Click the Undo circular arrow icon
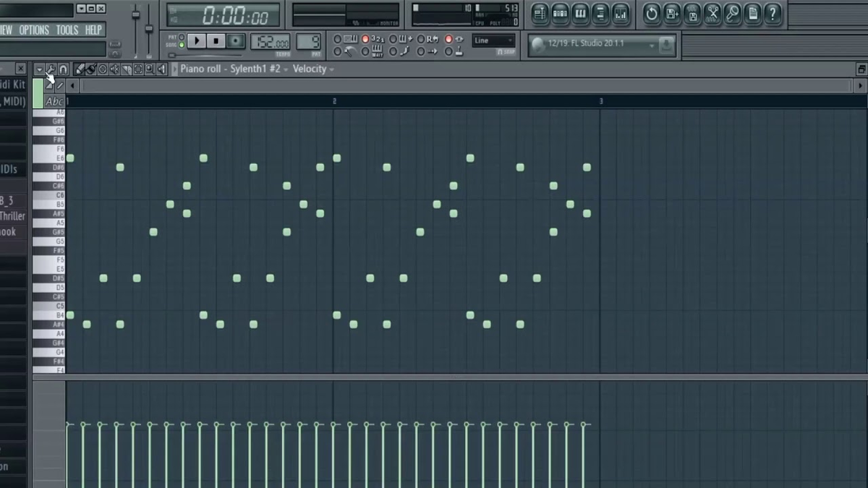 click(652, 13)
